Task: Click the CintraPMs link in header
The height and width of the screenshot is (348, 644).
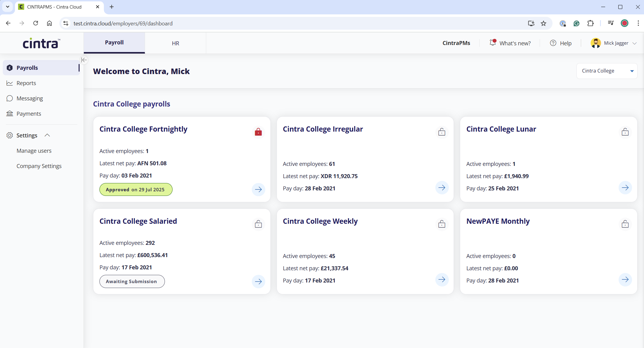Action: (456, 43)
